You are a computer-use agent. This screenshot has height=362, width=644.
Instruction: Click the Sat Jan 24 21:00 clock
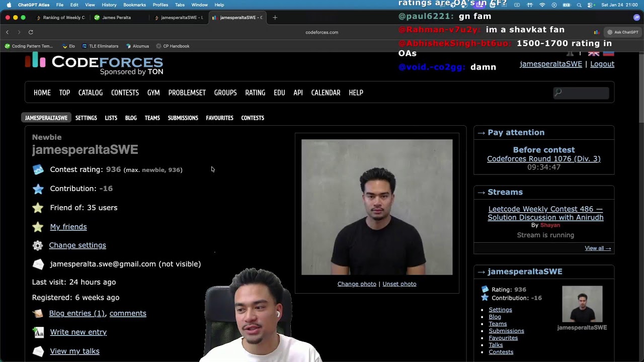point(620,5)
